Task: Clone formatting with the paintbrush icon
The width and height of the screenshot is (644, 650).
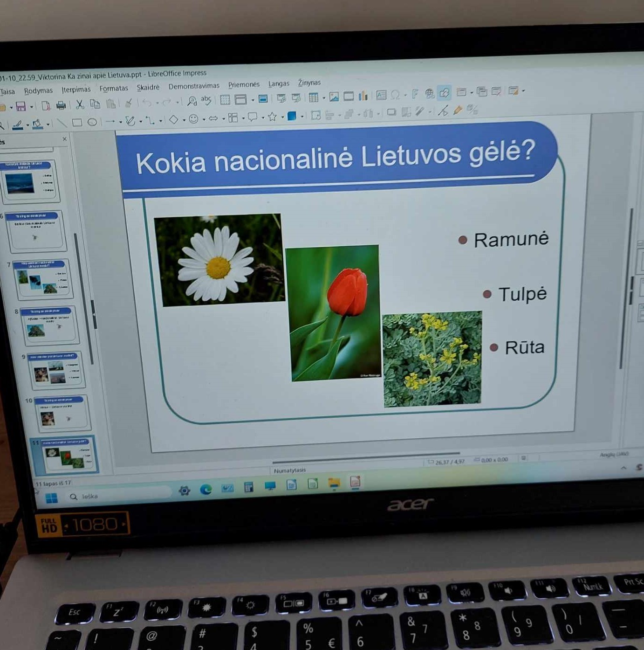Action: tap(129, 103)
